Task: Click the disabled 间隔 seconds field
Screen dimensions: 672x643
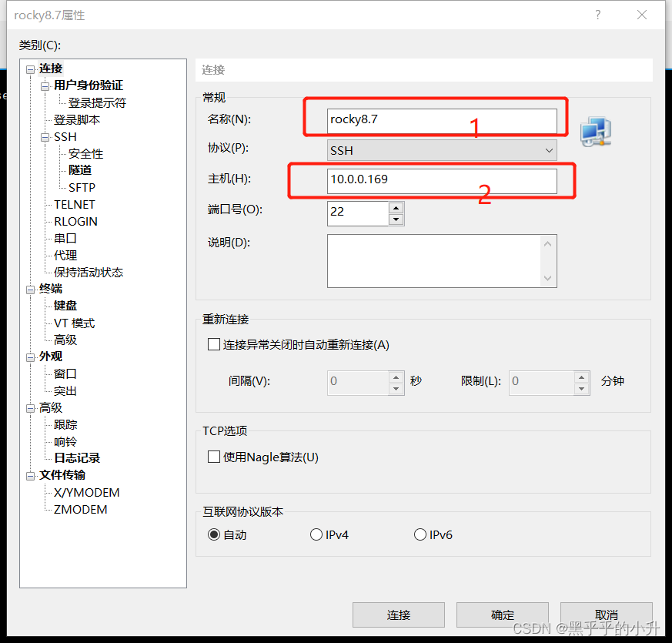Action: point(358,383)
